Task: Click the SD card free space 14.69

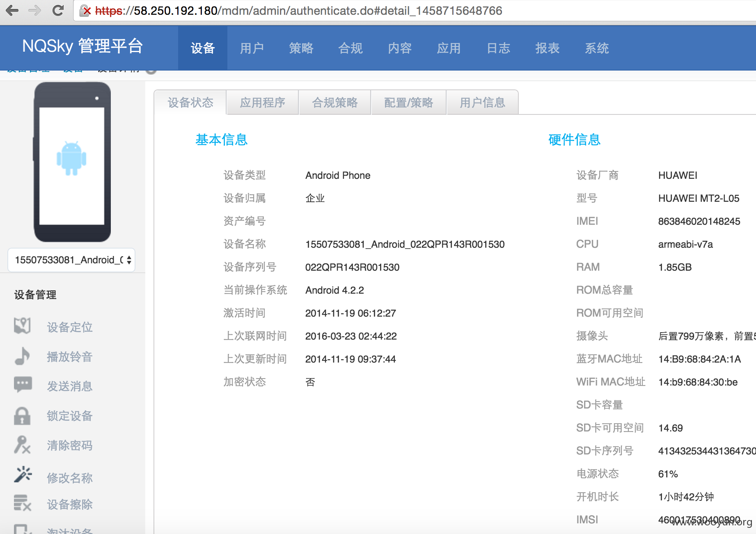Action: pyautogui.click(x=671, y=428)
